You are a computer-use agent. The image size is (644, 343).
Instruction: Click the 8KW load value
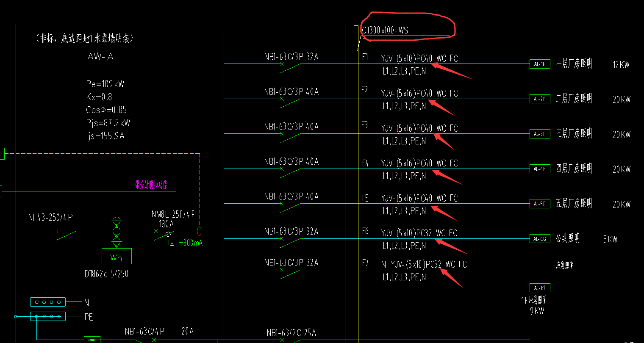[611, 239]
